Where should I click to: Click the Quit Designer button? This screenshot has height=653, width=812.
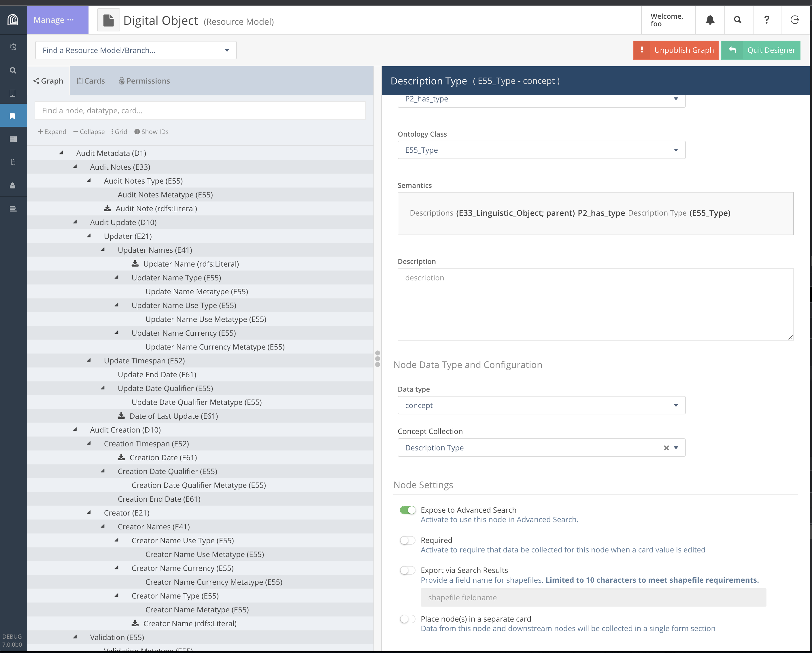[x=760, y=50]
